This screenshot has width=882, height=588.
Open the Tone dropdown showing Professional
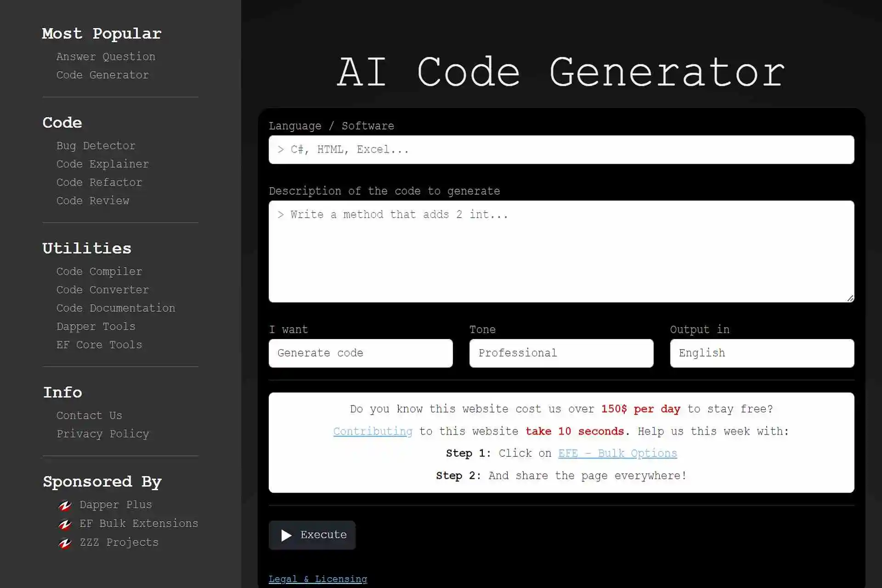click(x=561, y=353)
